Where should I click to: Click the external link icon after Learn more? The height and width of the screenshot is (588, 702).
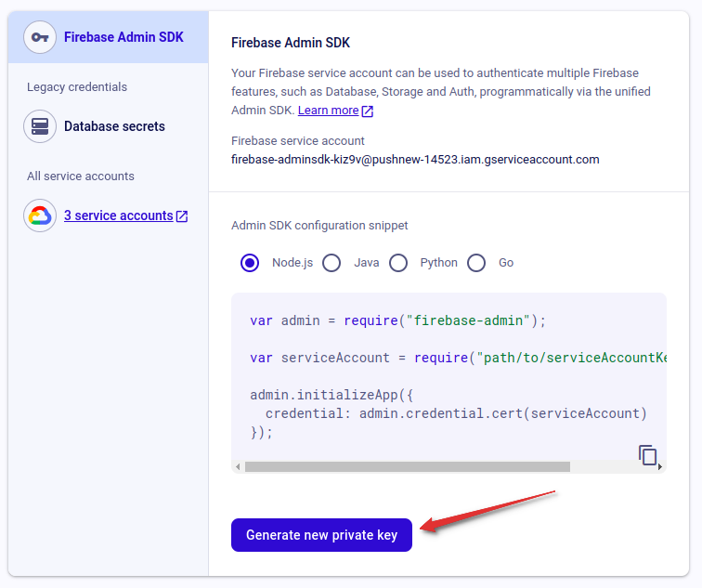(367, 111)
